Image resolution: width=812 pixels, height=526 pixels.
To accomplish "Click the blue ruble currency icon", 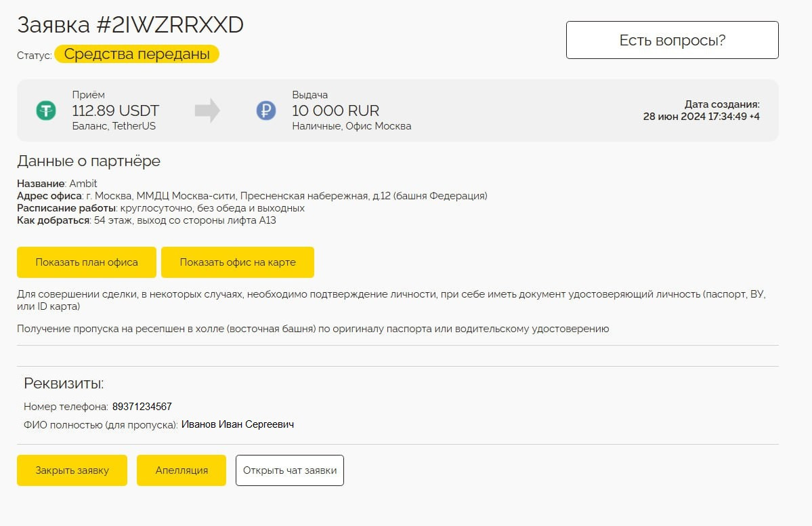I will 266,110.
